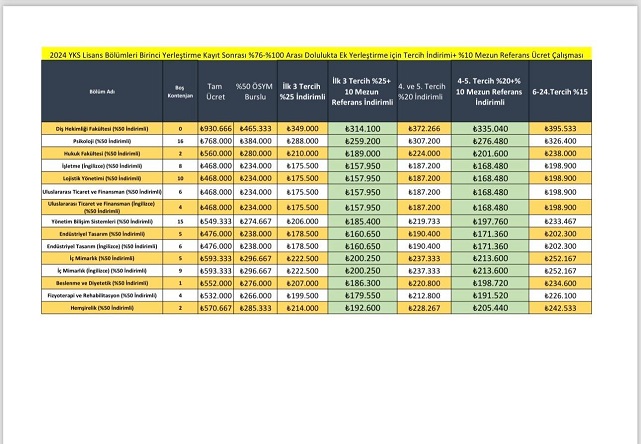Click the ₺185.400 green cell
Image resolution: width=641 pixels, height=444 pixels.
coord(362,221)
